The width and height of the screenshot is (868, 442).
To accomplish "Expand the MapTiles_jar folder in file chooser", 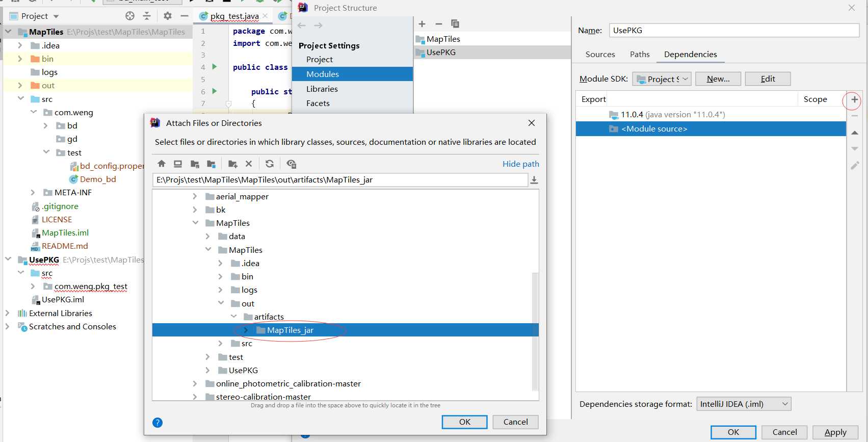I will [246, 330].
